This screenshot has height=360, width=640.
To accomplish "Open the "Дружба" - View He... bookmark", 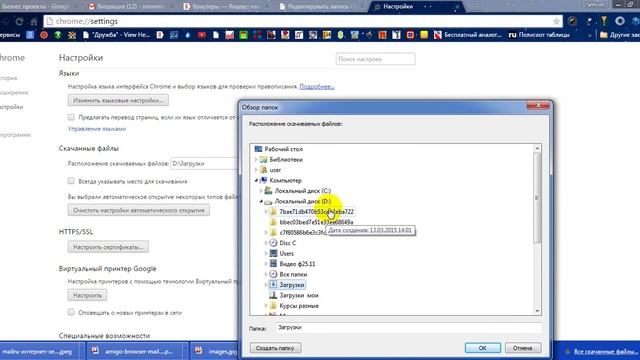I will [x=116, y=35].
